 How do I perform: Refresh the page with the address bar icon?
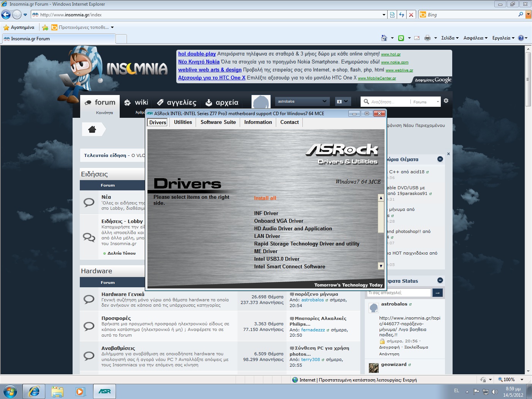(x=402, y=15)
